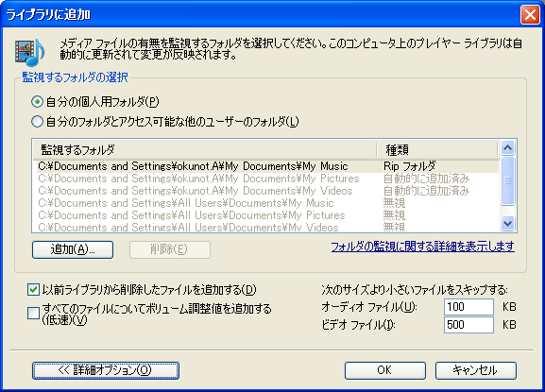Click the 監視するフォルダ column header
Screen dimensions: 545x392
(205, 150)
